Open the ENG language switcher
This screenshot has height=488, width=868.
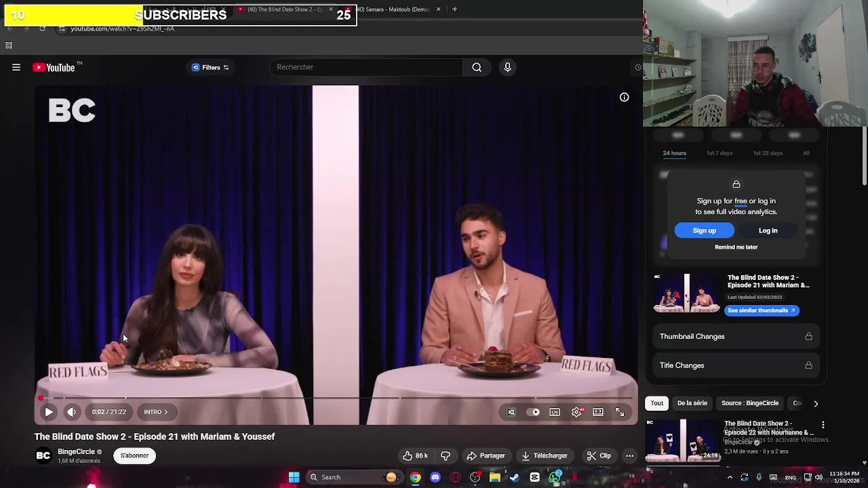pyautogui.click(x=791, y=477)
